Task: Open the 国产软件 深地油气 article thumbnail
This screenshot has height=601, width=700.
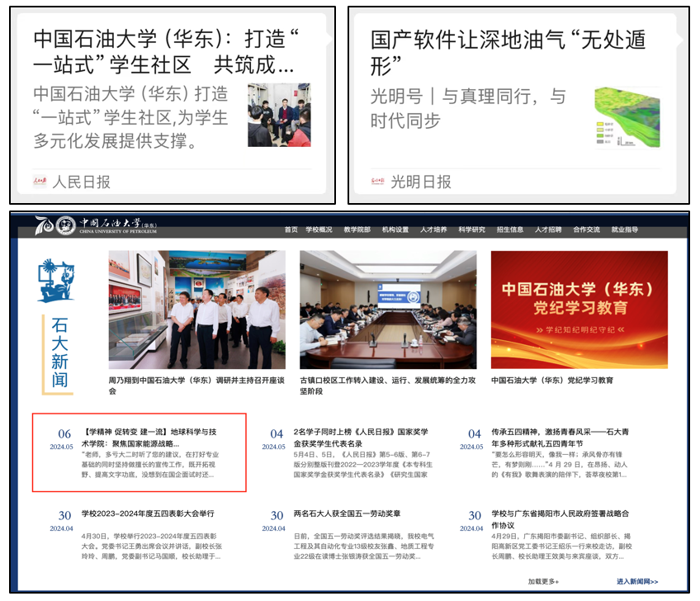Action: [x=627, y=116]
